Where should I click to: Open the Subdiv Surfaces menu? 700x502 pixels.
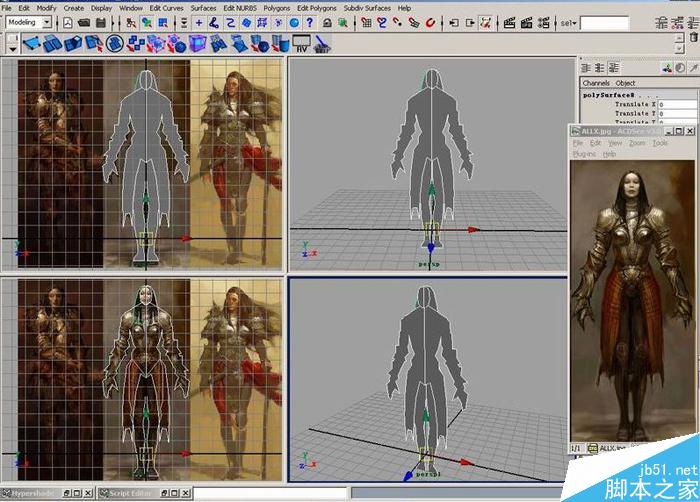click(367, 8)
